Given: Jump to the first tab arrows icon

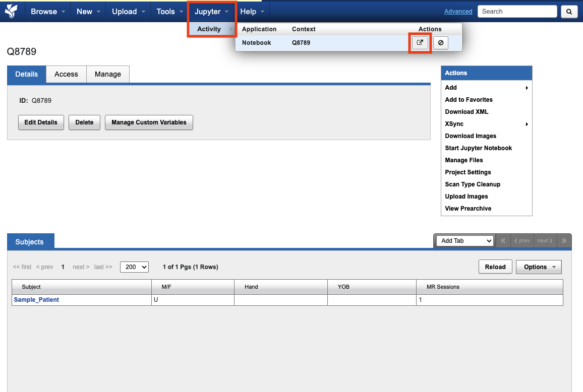Looking at the screenshot, I should pyautogui.click(x=503, y=241).
